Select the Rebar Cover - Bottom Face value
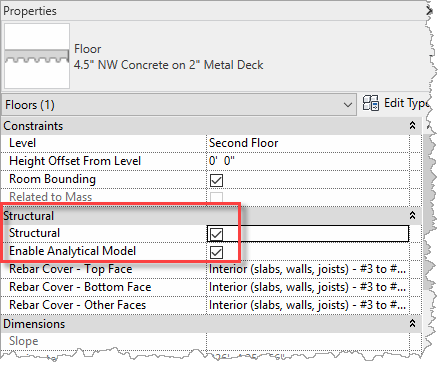This screenshot has height=365, width=441. click(307, 287)
